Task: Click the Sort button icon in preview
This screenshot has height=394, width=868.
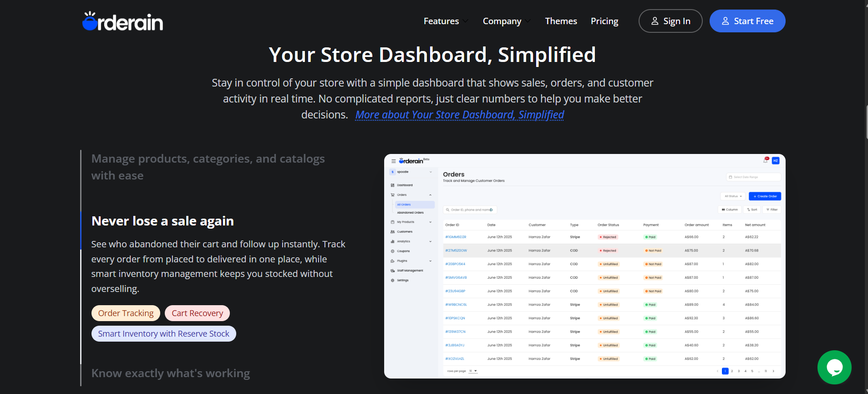Action: pos(748,210)
